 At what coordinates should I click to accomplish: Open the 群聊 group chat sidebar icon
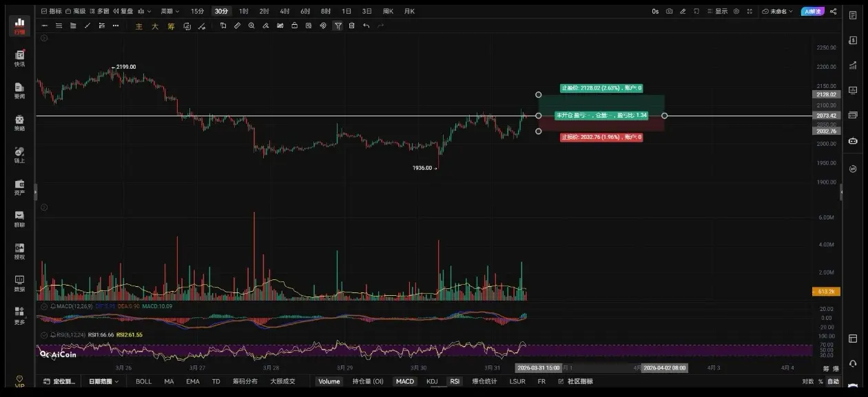(19, 219)
